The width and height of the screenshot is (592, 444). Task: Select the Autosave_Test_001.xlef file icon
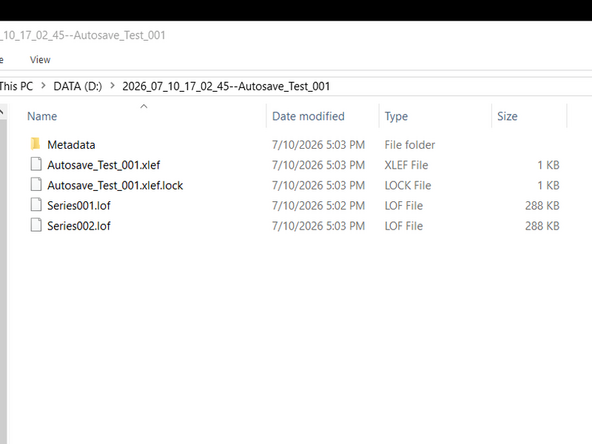(x=36, y=164)
